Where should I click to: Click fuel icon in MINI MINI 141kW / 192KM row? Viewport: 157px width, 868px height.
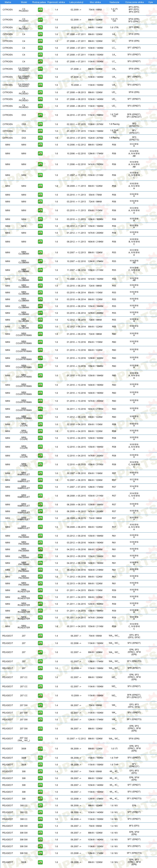pyautogui.click(x=40, y=165)
